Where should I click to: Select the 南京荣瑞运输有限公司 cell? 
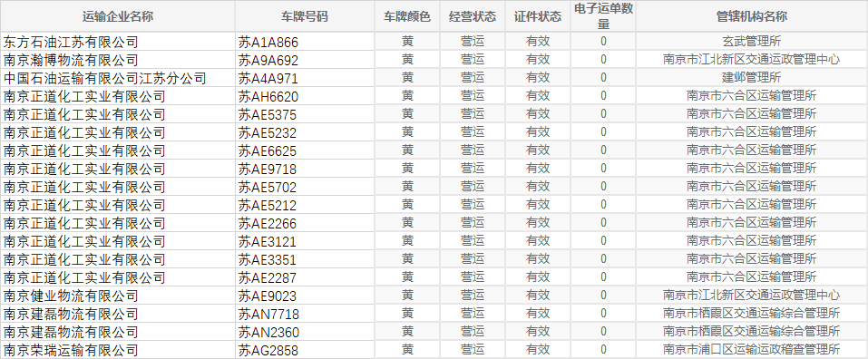coord(117,350)
